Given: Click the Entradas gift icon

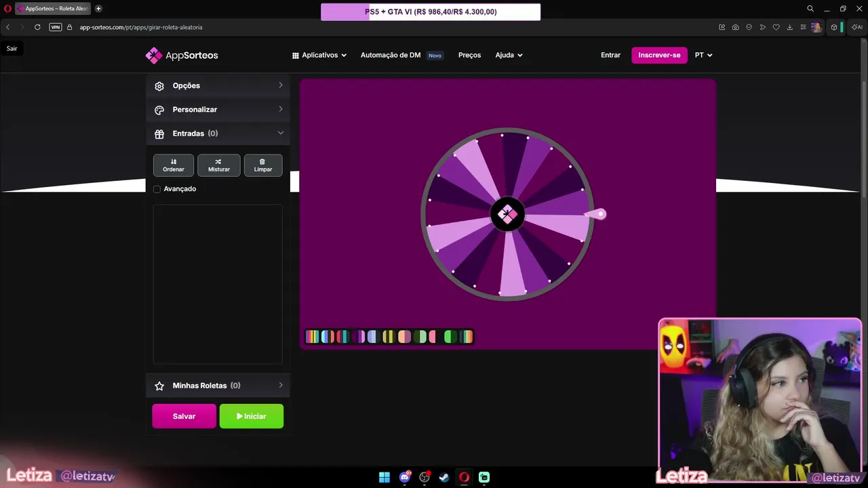Looking at the screenshot, I should click(159, 134).
